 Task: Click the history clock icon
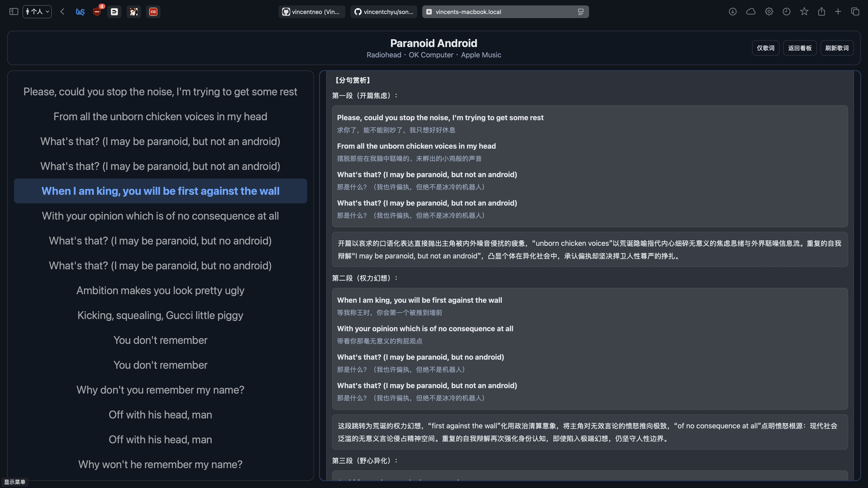786,12
